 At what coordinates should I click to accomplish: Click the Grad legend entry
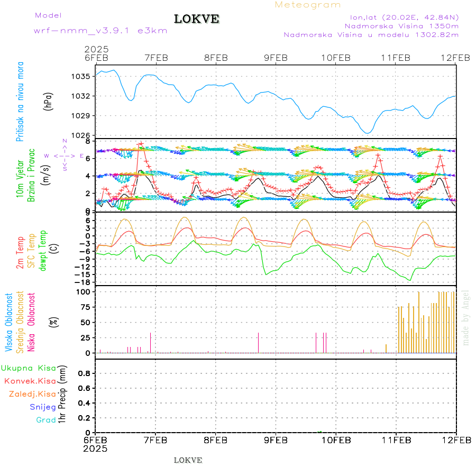click(46, 420)
